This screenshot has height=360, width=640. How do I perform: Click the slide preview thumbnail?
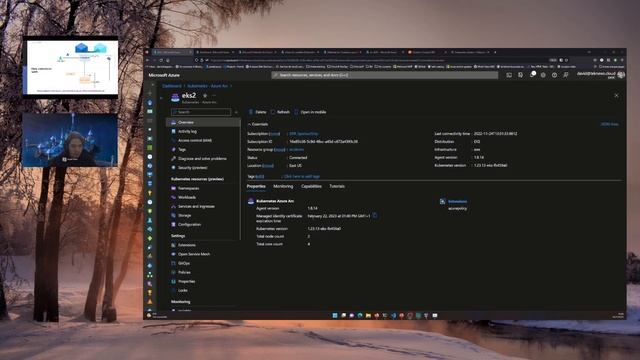70,67
